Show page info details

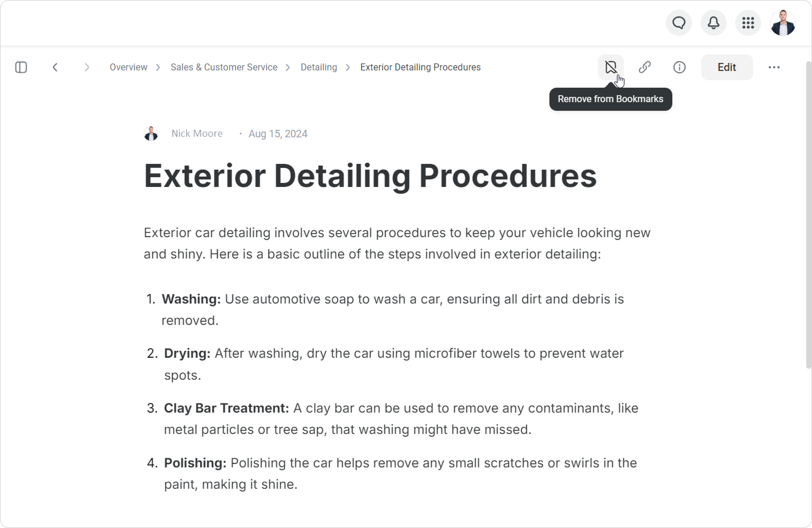[x=679, y=67]
